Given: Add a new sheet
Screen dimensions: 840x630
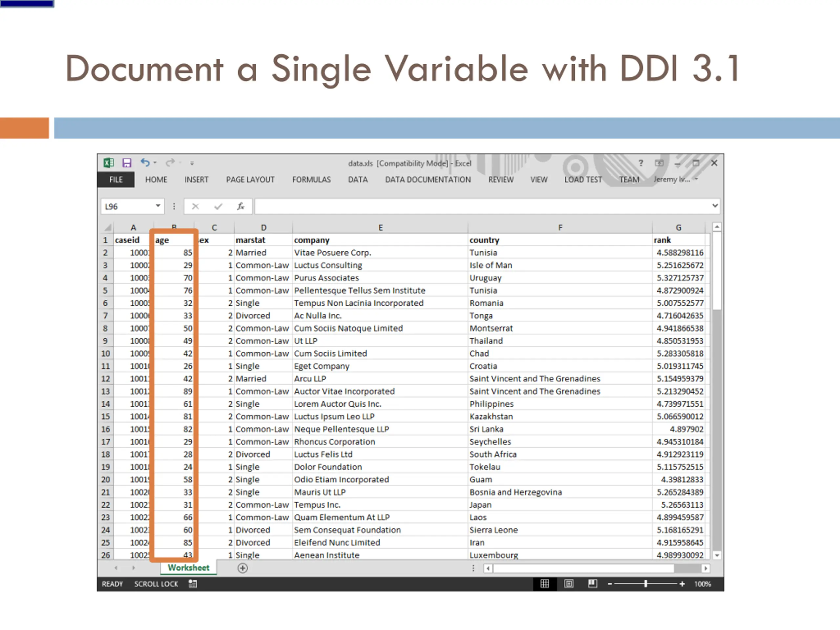Looking at the screenshot, I should pyautogui.click(x=242, y=568).
